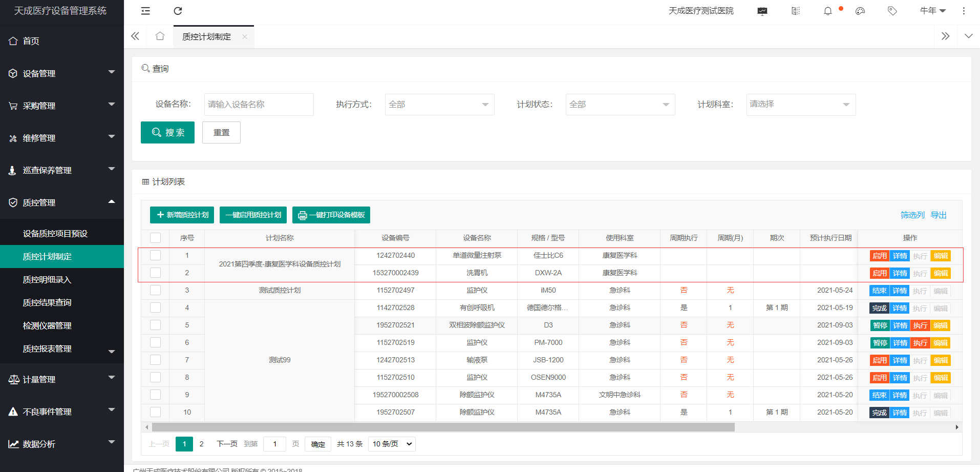Expand the 不良事件管理 menu
The height and width of the screenshot is (472, 980).
click(x=62, y=412)
